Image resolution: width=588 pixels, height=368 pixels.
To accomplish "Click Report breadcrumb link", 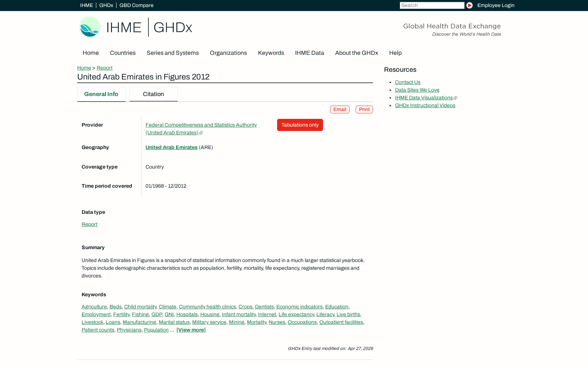I will point(104,68).
